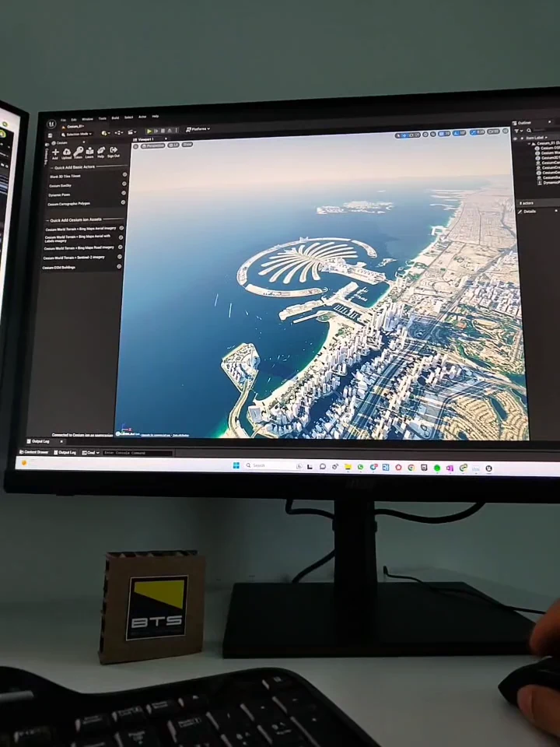Click the Cesium Upload cloud icon

[x=67, y=153]
